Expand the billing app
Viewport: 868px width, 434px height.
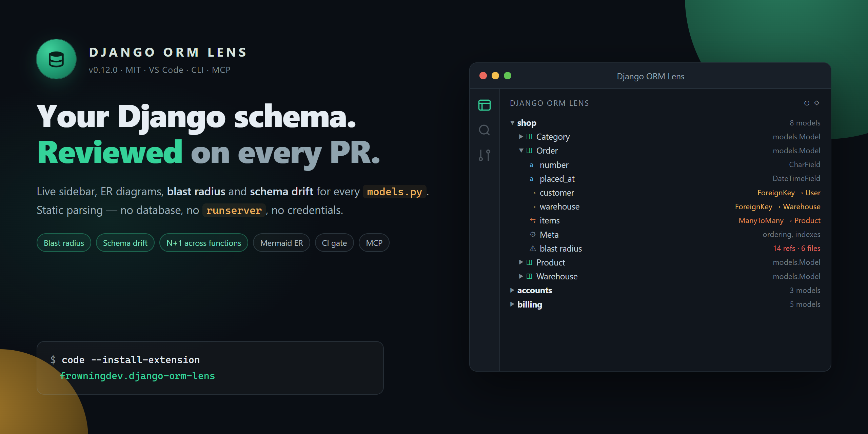(x=512, y=304)
